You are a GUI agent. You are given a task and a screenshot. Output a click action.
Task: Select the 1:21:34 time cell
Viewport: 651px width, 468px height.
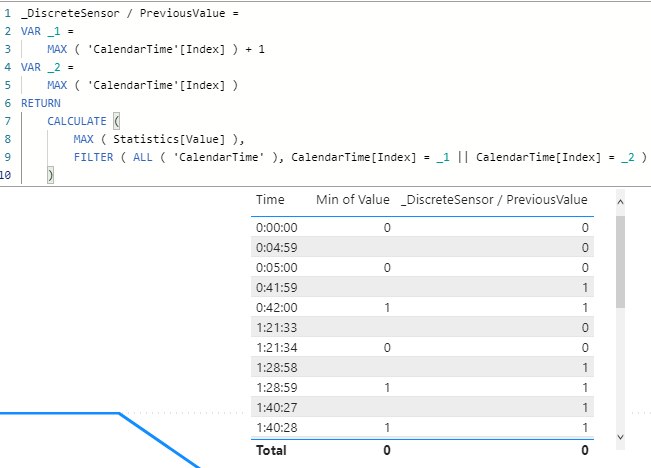tap(277, 348)
